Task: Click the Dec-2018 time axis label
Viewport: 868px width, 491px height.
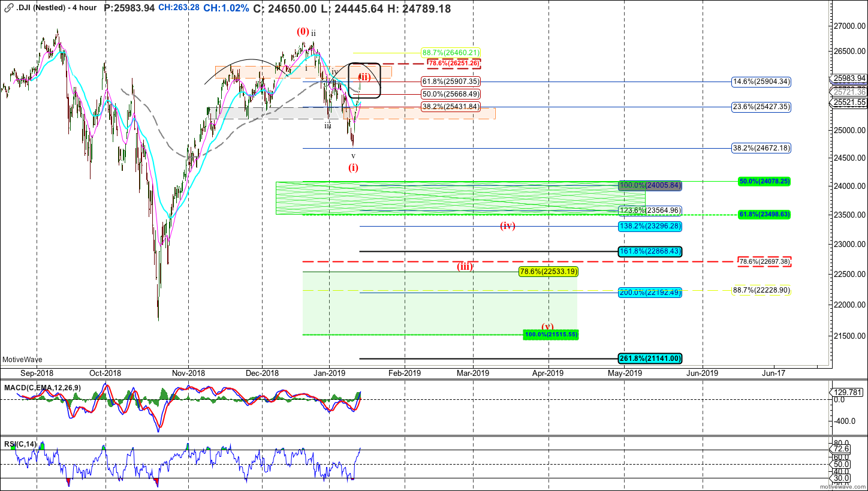Action: (262, 373)
